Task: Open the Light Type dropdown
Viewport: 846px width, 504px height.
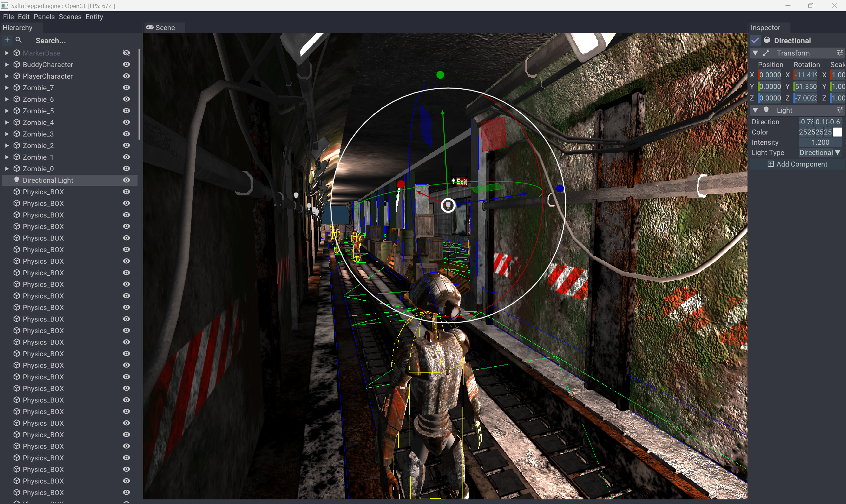Action: click(820, 152)
